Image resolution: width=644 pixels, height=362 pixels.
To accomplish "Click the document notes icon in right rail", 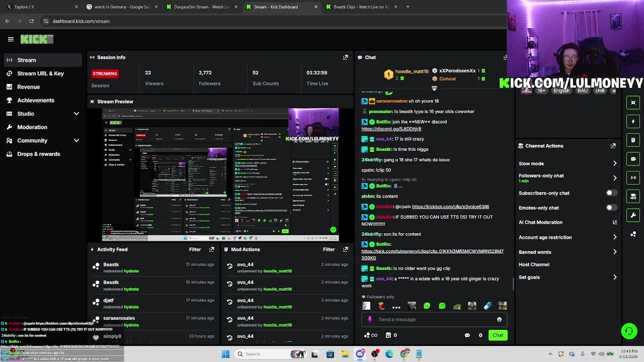I will (x=633, y=140).
